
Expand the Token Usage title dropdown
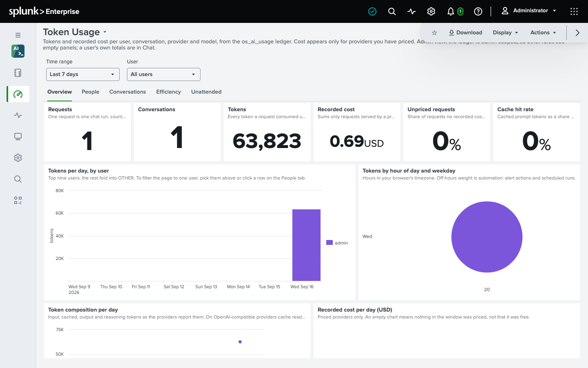coord(105,32)
